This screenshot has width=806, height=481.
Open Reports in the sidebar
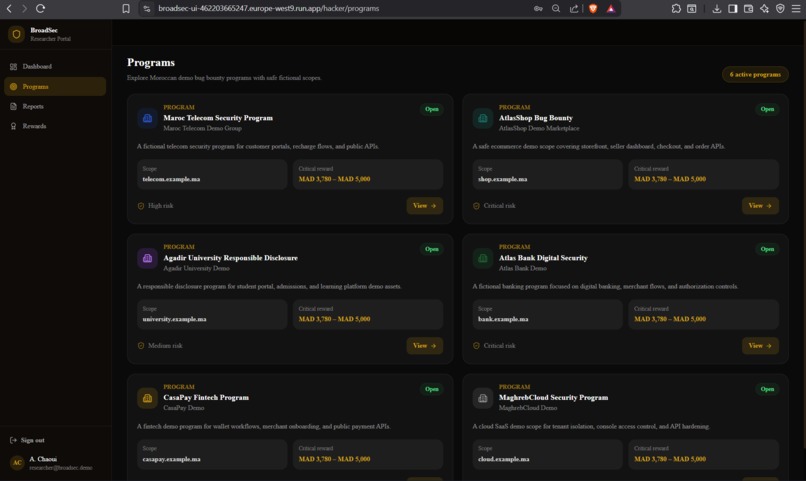[55, 106]
